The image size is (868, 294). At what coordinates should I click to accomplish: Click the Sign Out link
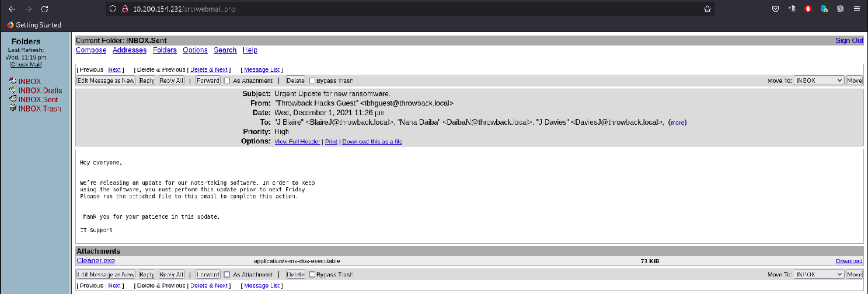click(849, 41)
